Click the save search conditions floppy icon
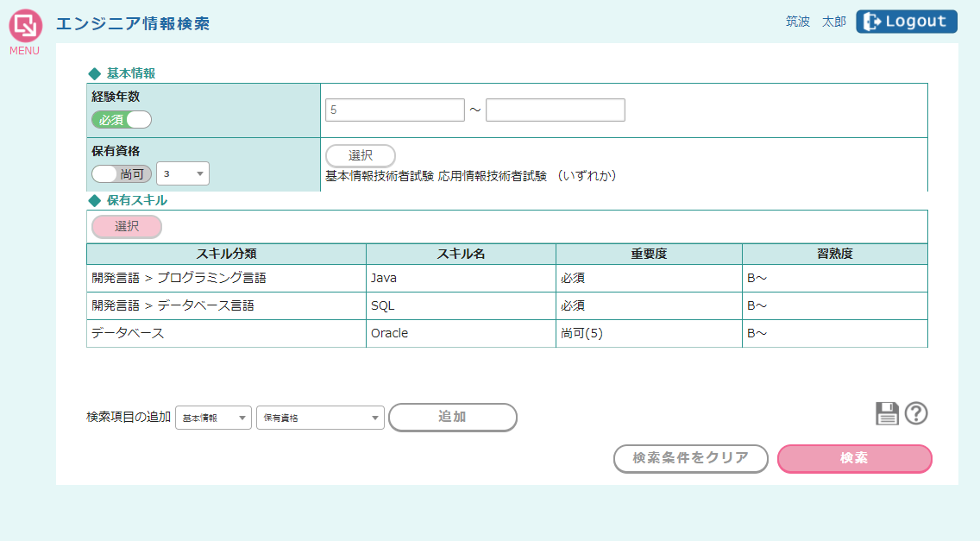The height and width of the screenshot is (541, 980). coord(887,413)
